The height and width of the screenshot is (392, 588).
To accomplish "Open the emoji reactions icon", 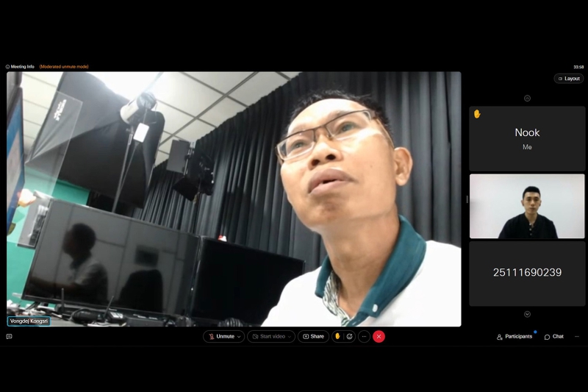I will pyautogui.click(x=350, y=336).
